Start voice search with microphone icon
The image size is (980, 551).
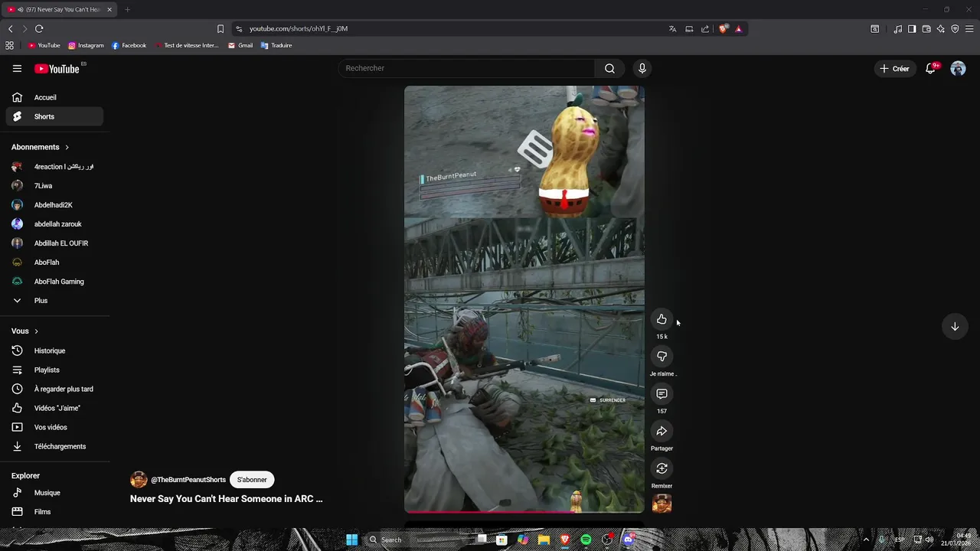coord(642,68)
